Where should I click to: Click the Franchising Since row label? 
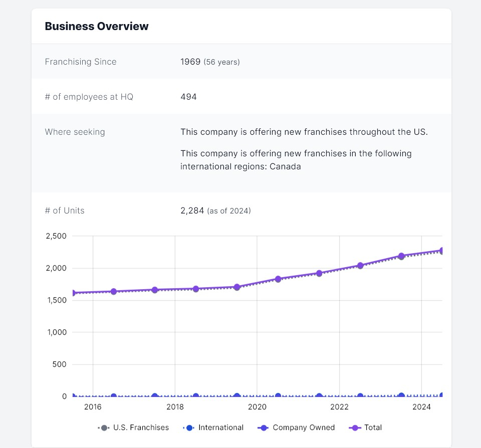click(x=81, y=62)
